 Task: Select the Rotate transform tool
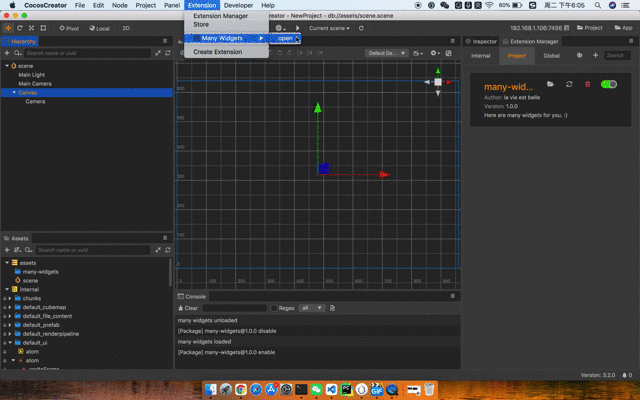[20, 28]
